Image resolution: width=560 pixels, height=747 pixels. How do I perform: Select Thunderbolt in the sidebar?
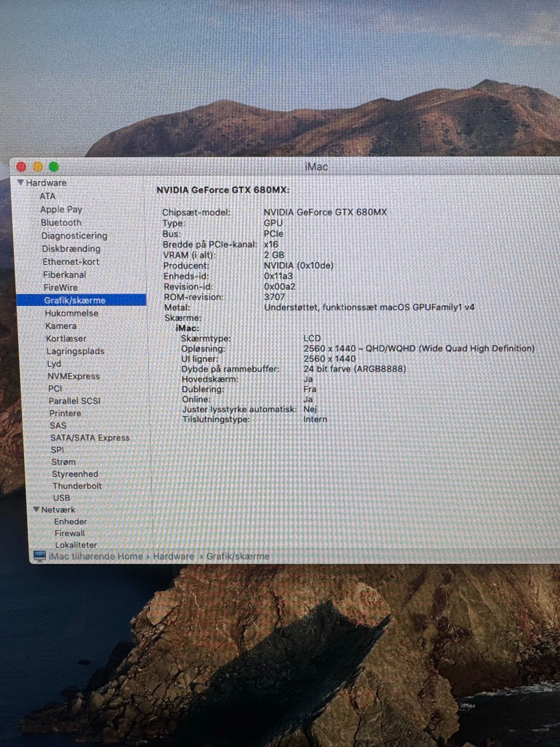coord(77,486)
